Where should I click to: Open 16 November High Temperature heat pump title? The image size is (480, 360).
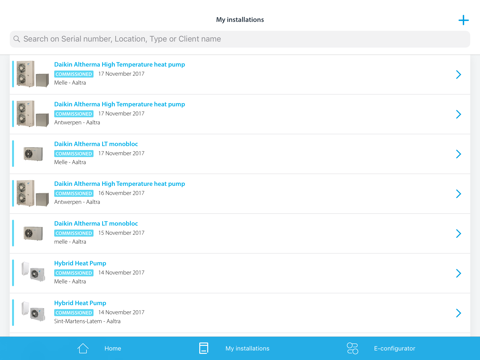(120, 184)
